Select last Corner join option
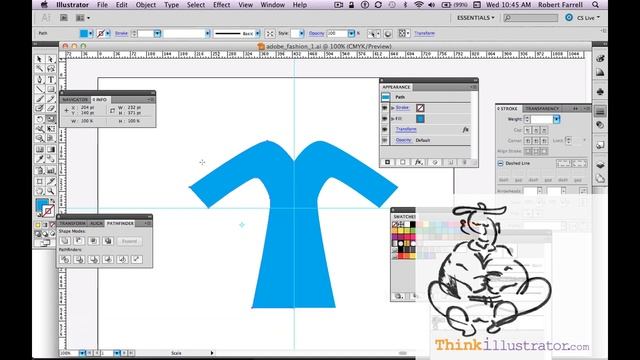The image size is (640, 360). 544,140
